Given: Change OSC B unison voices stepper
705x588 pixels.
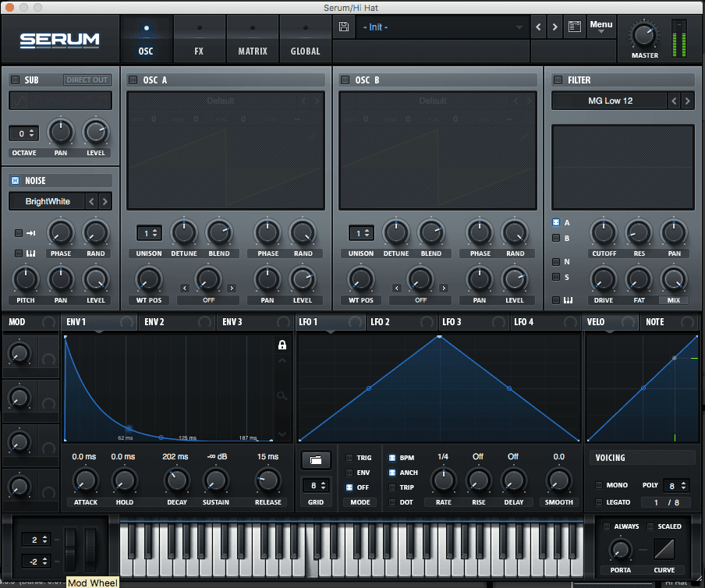Looking at the screenshot, I should click(361, 233).
